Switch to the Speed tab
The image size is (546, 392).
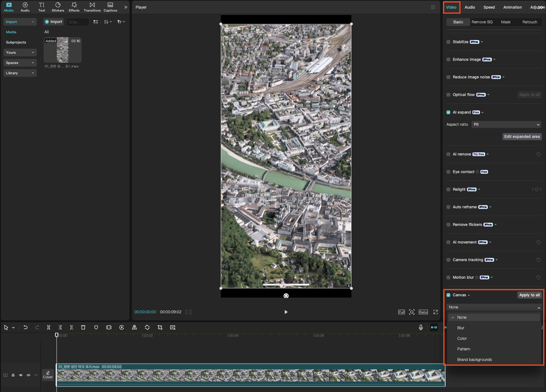pos(489,7)
